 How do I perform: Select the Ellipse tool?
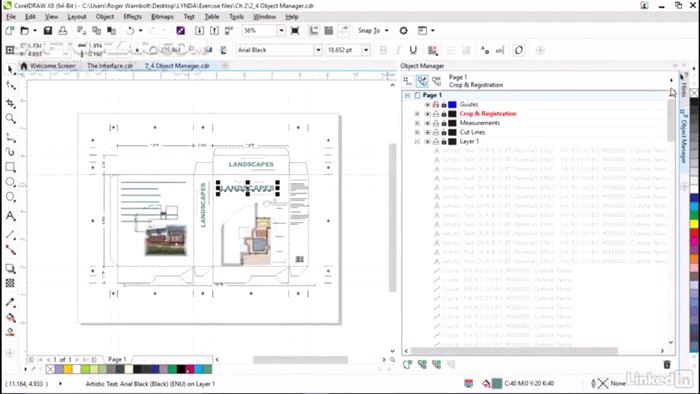[10, 182]
